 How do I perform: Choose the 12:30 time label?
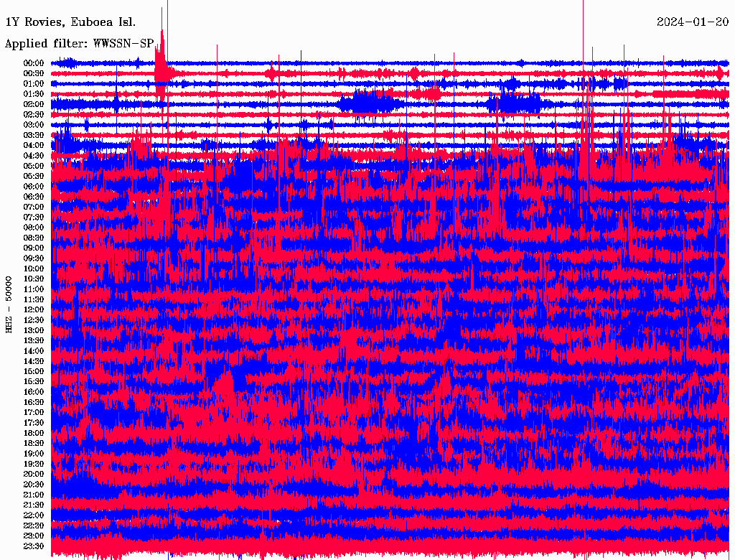coord(34,319)
